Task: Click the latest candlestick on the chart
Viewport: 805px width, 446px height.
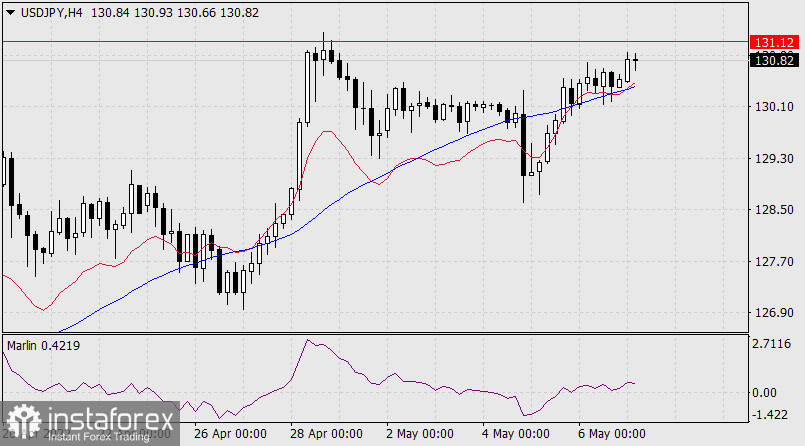Action: (x=636, y=61)
